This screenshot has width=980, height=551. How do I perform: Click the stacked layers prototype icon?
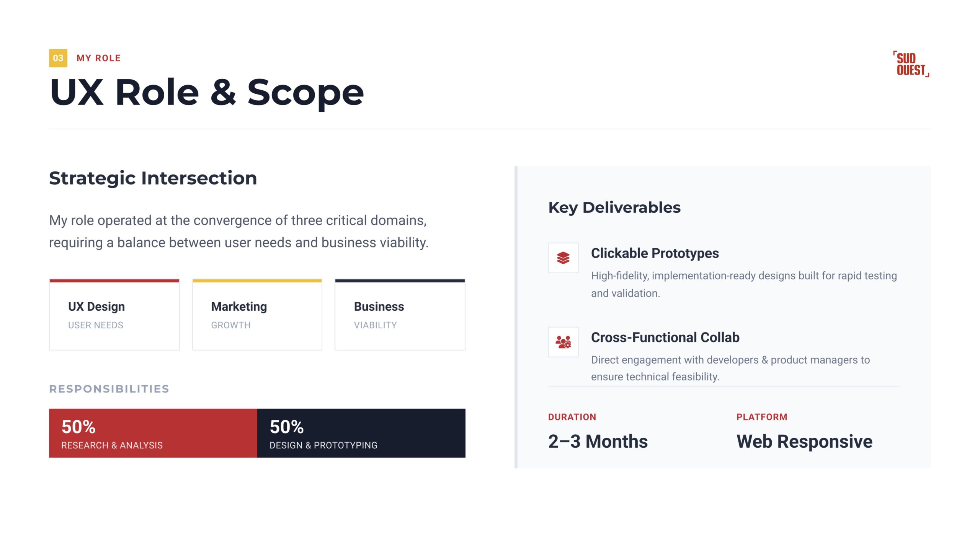563,258
